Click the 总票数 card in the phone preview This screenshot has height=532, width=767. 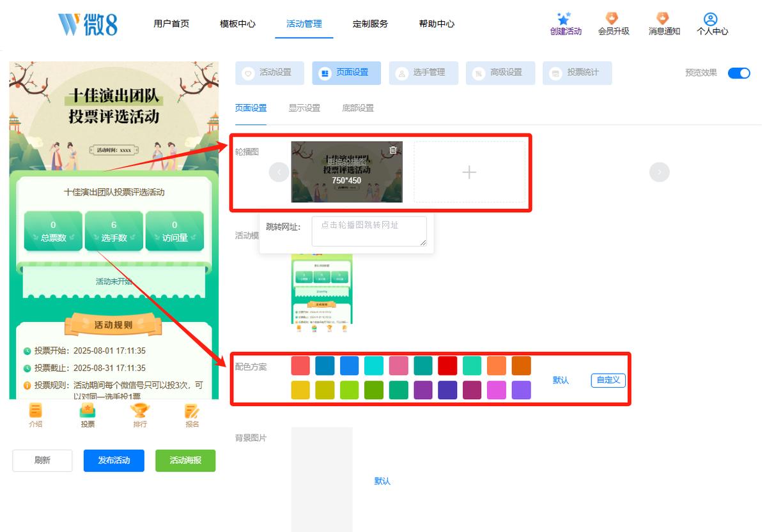coord(53,231)
